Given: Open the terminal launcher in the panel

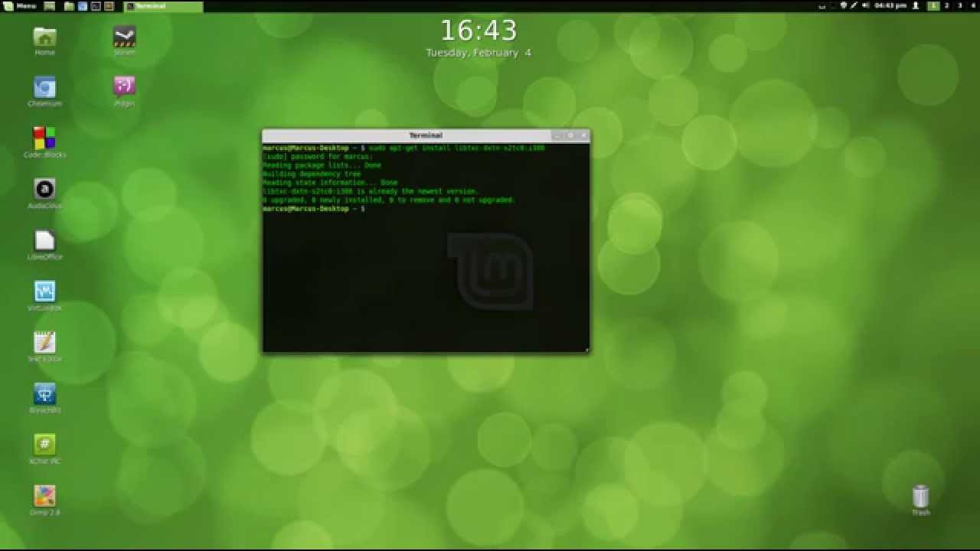Looking at the screenshot, I should click(96, 6).
